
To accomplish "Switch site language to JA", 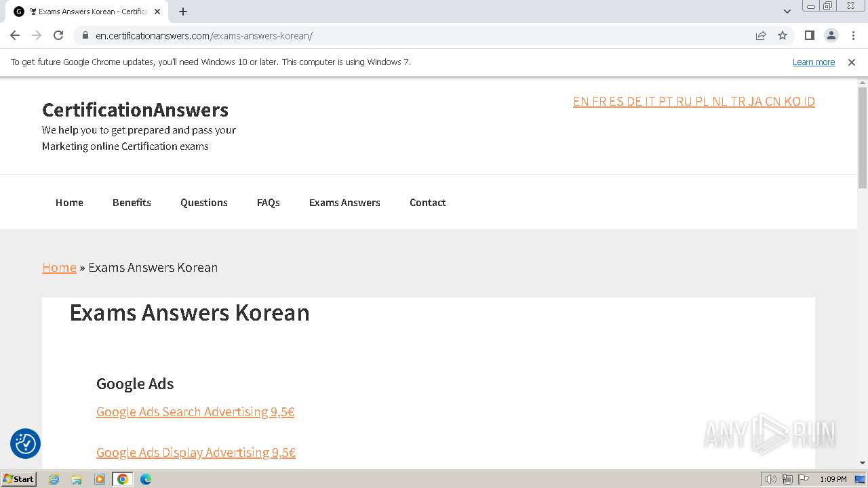I will 755,102.
